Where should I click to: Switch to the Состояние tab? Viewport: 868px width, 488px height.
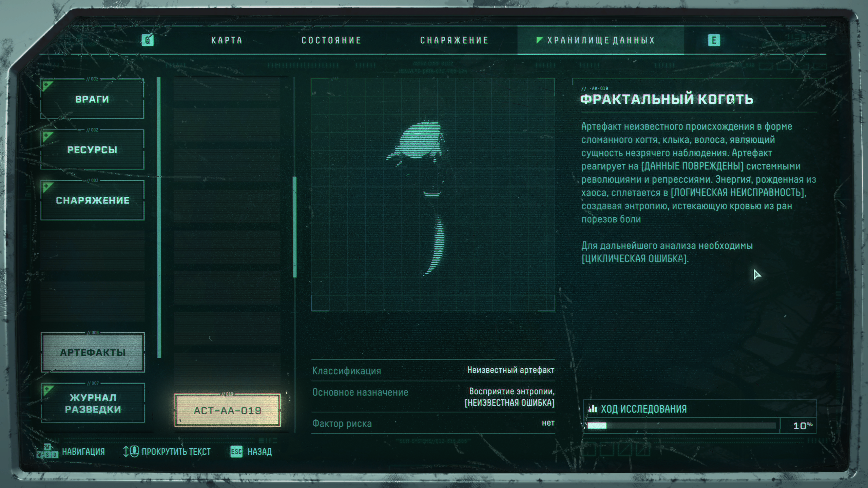coord(331,40)
